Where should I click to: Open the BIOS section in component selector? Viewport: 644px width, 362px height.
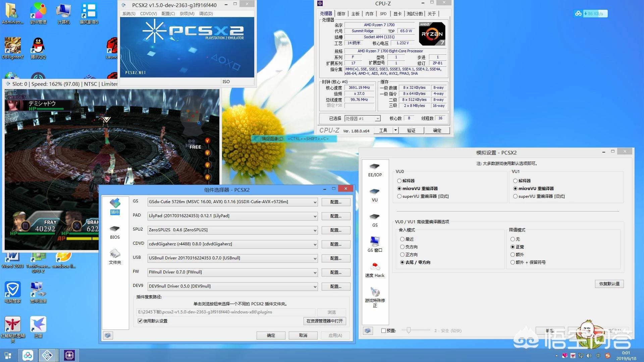(115, 232)
